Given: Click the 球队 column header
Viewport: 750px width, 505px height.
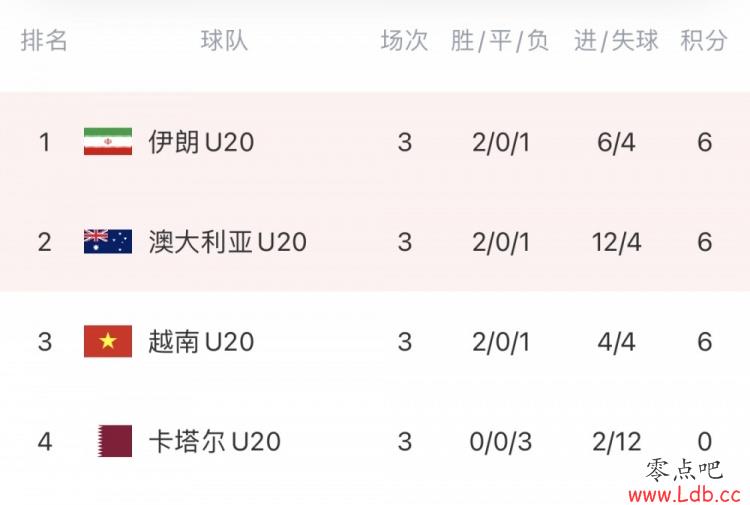Looking at the screenshot, I should (x=224, y=40).
